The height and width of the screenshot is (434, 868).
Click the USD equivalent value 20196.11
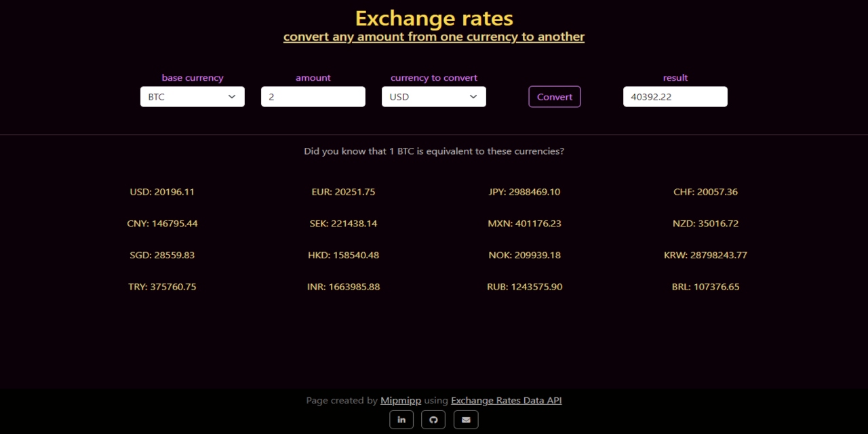pos(162,192)
